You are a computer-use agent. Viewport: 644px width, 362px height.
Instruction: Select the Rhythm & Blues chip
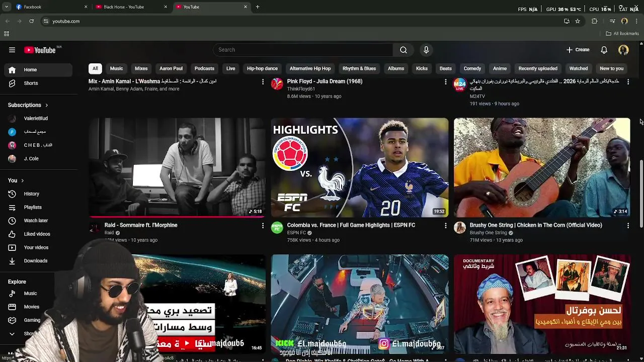click(359, 68)
